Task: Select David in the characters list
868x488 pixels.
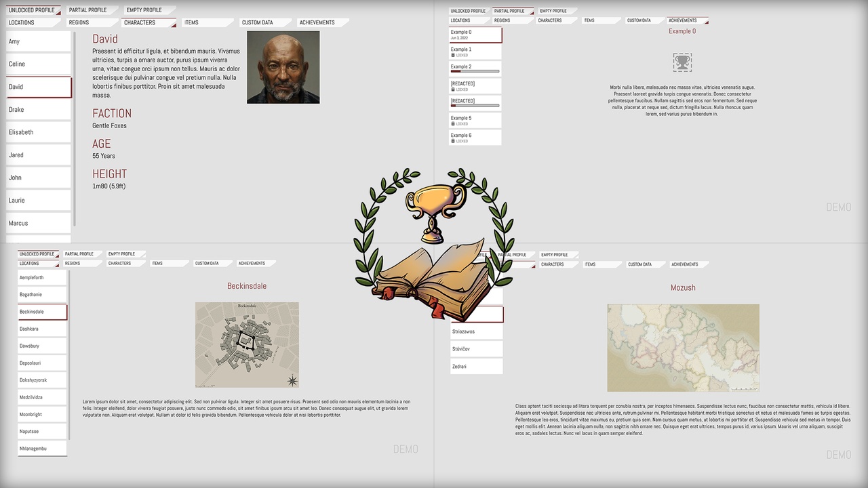Action: (39, 87)
